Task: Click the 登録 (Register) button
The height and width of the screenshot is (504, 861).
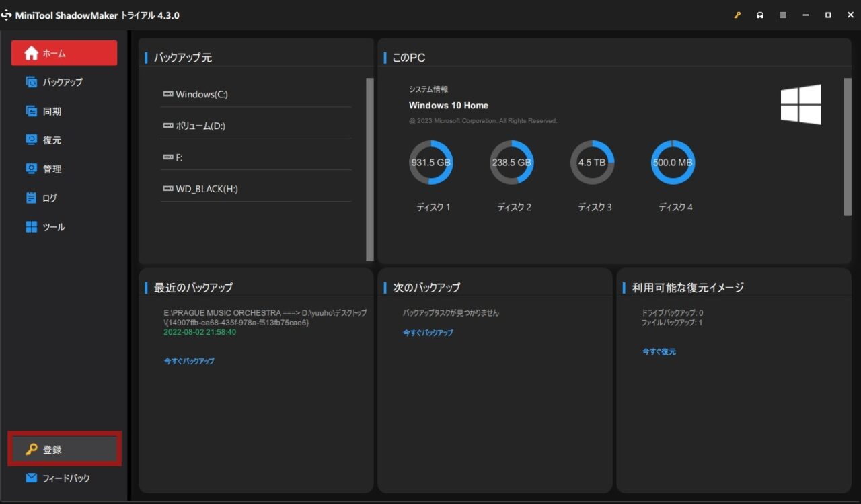Action: pyautogui.click(x=65, y=449)
